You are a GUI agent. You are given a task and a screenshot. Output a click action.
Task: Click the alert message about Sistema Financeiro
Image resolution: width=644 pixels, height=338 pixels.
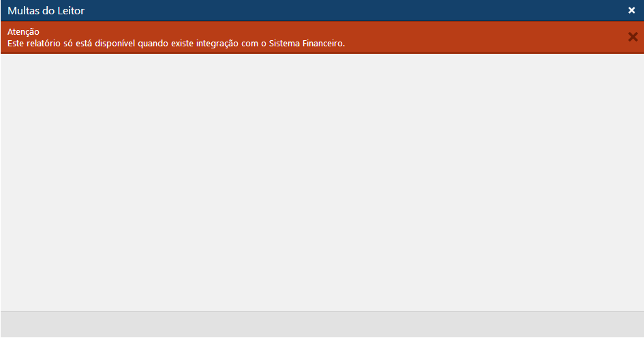pos(177,43)
